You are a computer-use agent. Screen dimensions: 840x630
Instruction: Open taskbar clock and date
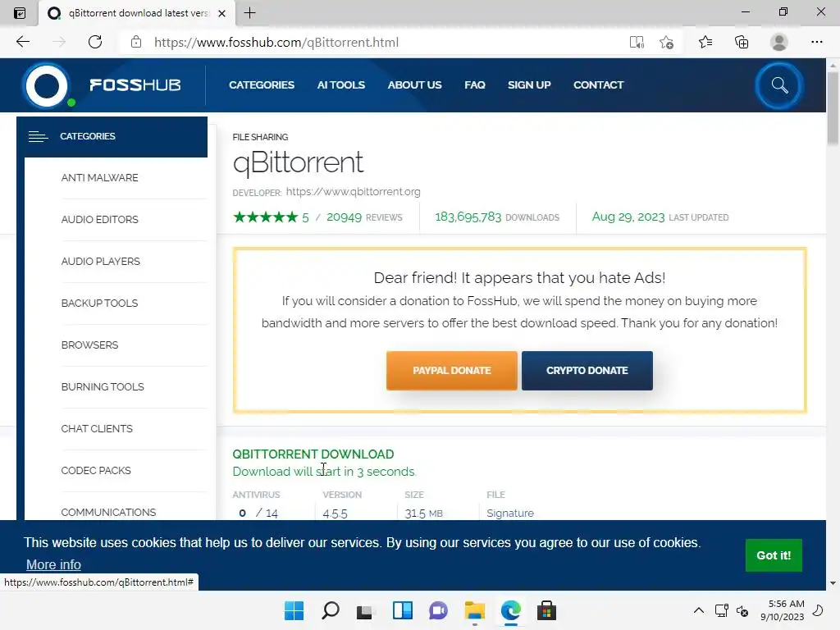[782, 610]
